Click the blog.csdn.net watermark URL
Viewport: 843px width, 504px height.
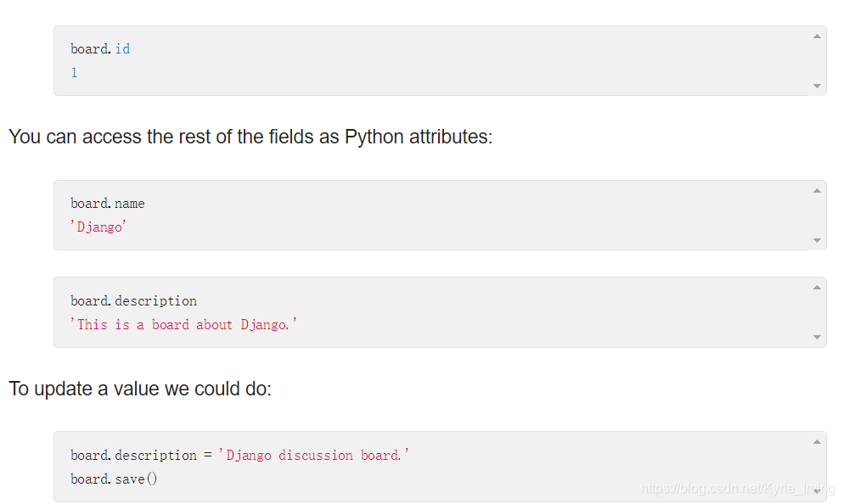[738, 488]
